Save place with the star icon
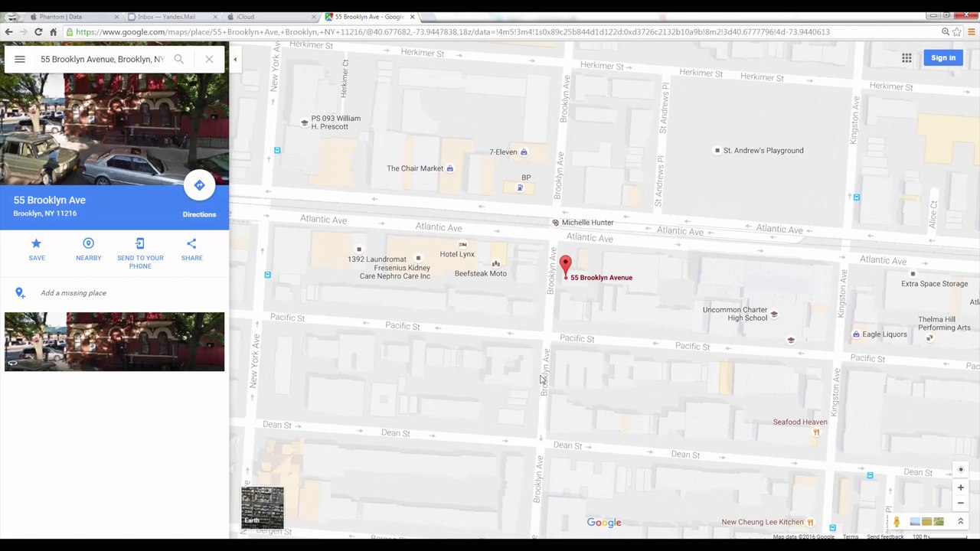The height and width of the screenshot is (551, 980). 36,249
